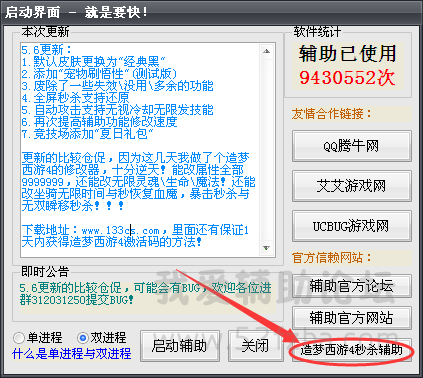
Task: Click the 友情合作链接 heading label
Action: pyautogui.click(x=331, y=114)
